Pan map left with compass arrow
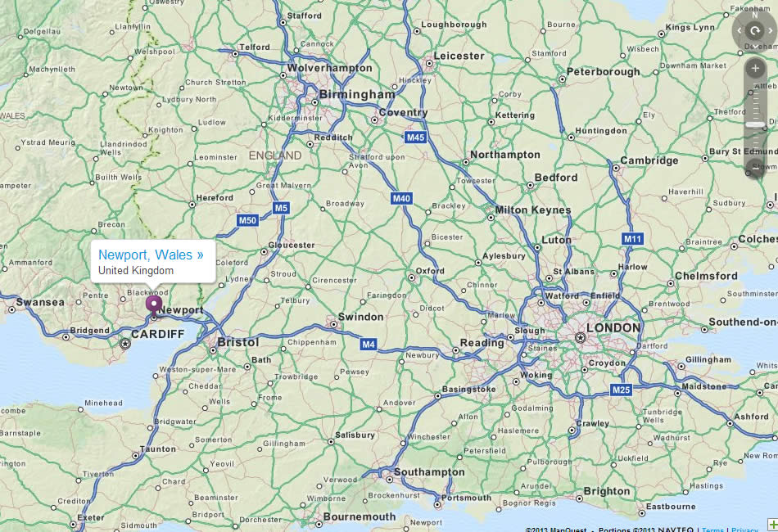The width and height of the screenshot is (778, 532). (x=740, y=31)
